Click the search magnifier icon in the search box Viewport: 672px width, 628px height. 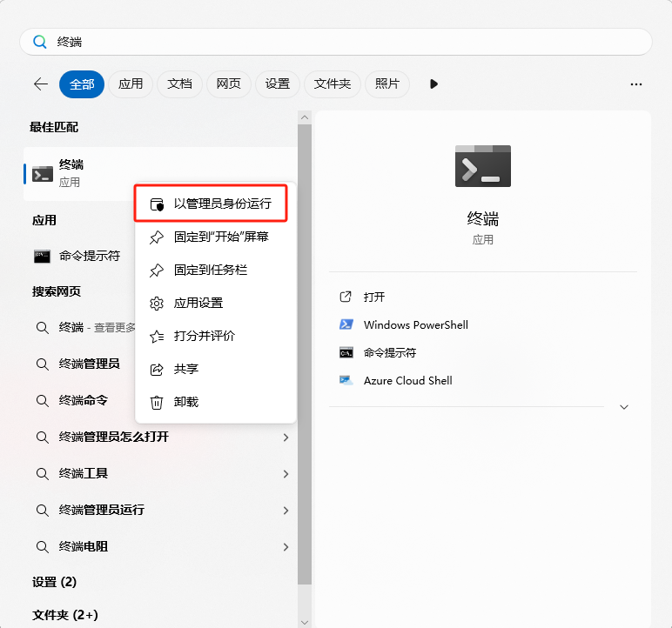[40, 42]
